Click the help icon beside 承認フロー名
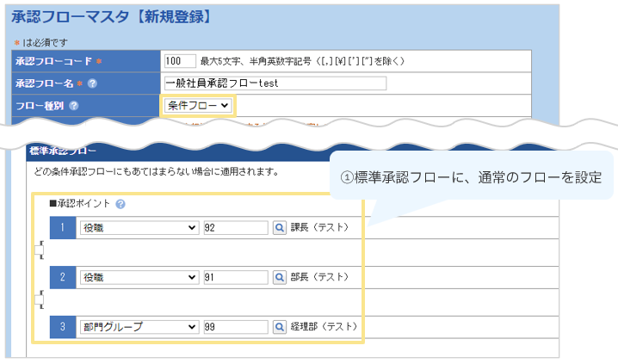Image resolution: width=618 pixels, height=364 pixels. tap(92, 83)
